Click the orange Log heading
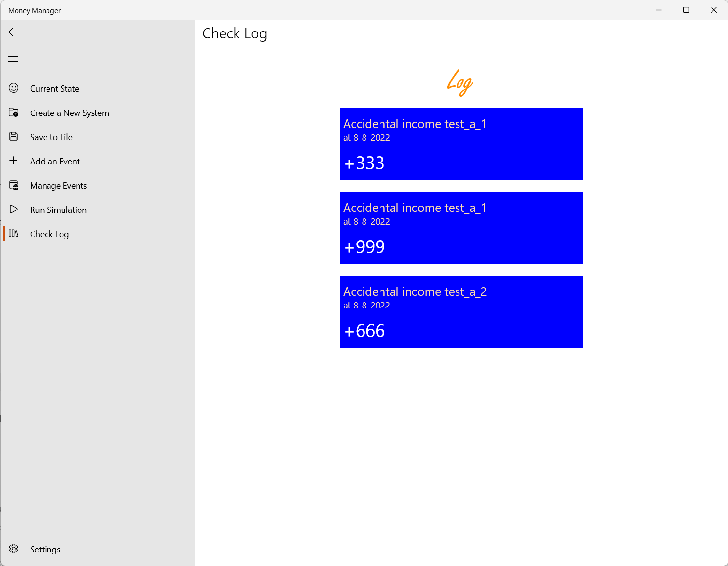This screenshot has height=566, width=728. 460,83
